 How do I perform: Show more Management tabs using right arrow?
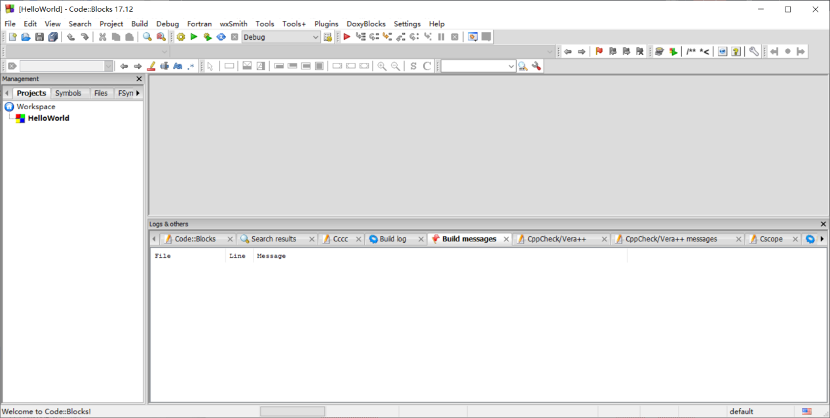tap(138, 93)
